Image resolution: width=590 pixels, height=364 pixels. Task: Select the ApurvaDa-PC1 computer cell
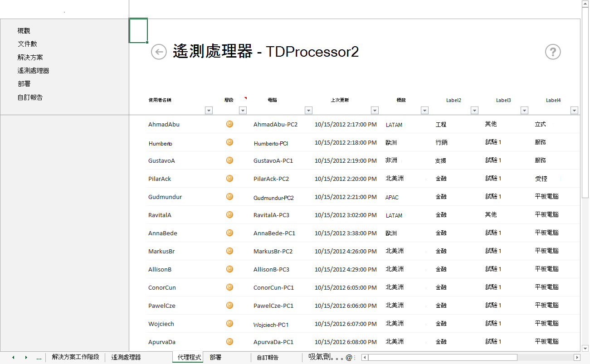click(x=273, y=342)
